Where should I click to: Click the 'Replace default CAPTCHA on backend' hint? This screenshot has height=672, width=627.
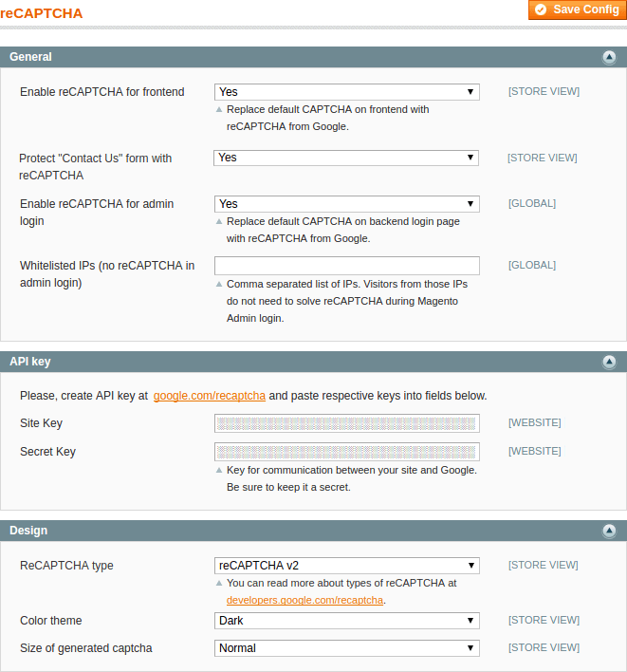[x=343, y=230]
